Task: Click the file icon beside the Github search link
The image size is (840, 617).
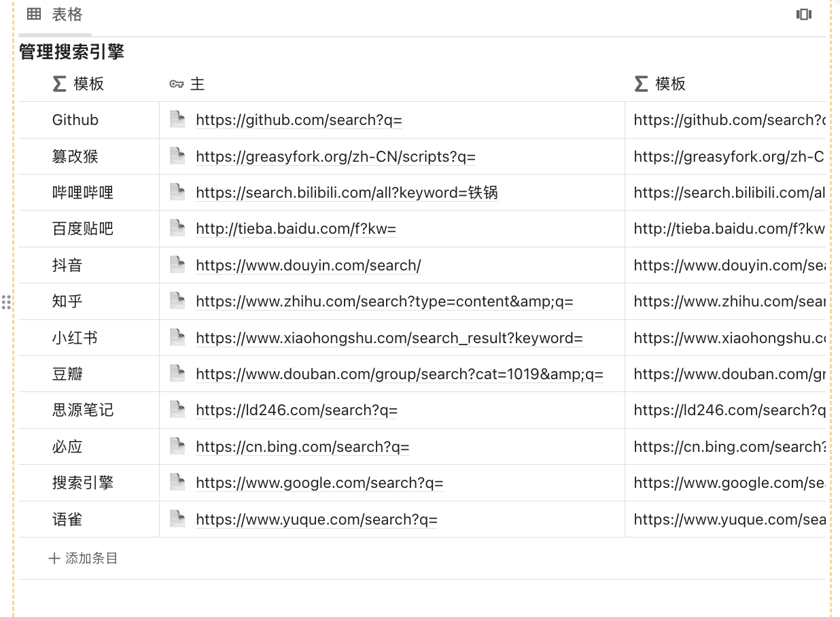Action: coord(177,120)
